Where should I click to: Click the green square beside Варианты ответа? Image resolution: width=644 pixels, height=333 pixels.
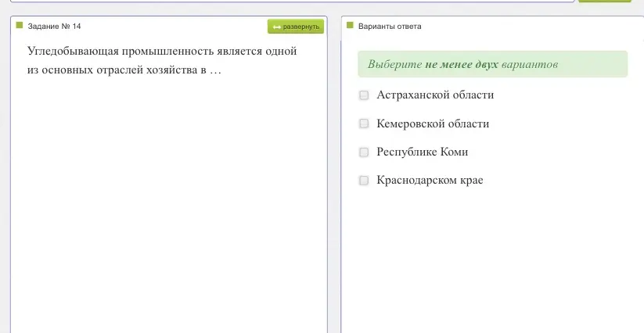tap(350, 26)
